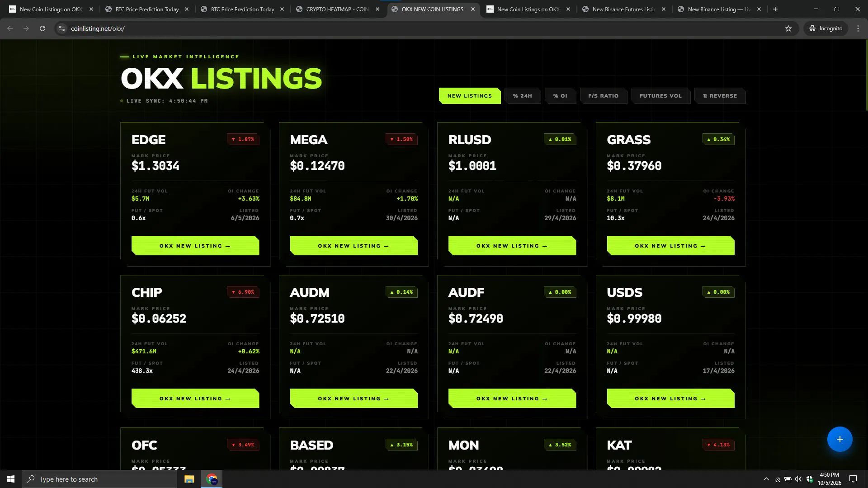Viewport: 868px width, 488px height.
Task: Open OKX NEW LISTING button for AUDF
Action: (x=512, y=399)
